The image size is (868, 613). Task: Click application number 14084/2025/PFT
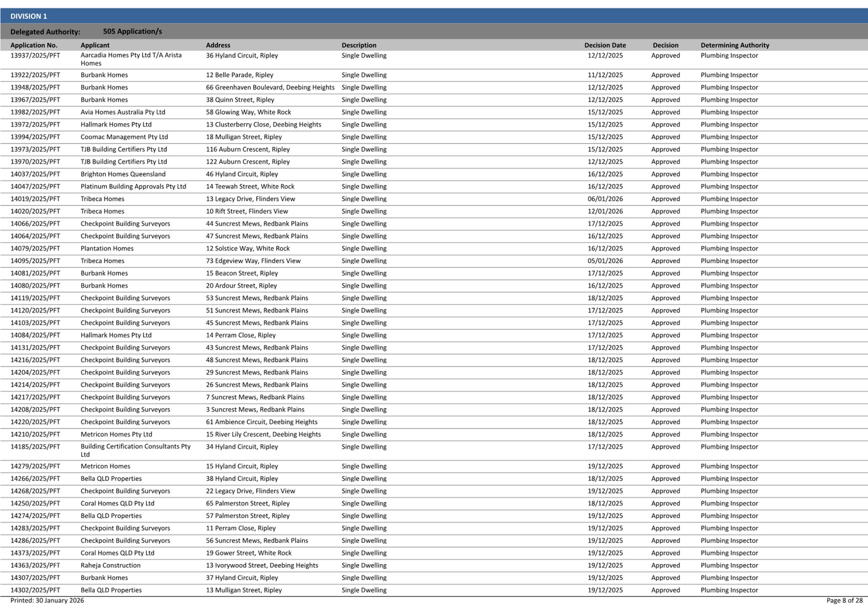pos(35,335)
